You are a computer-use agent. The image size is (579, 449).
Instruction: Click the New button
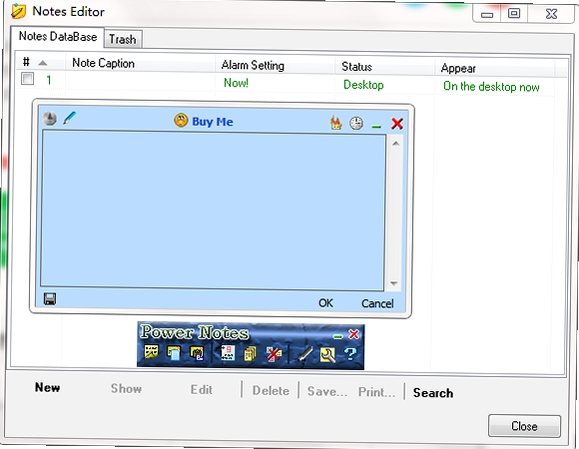pyautogui.click(x=47, y=387)
